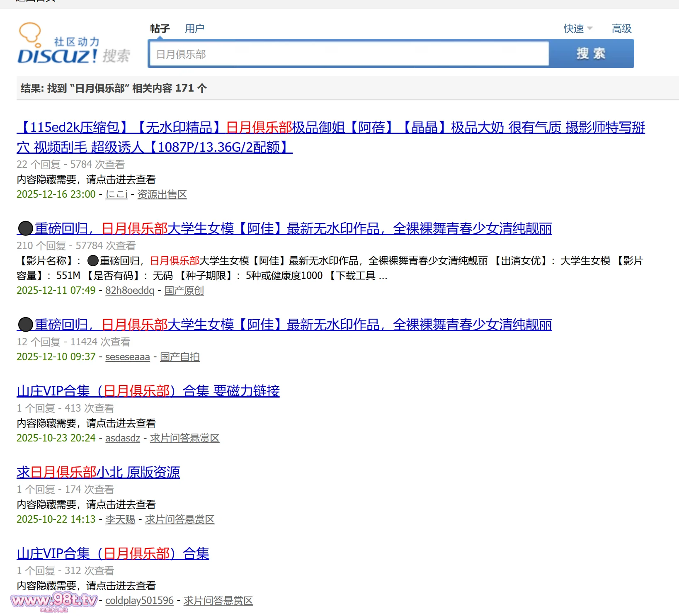
Task: Switch to the 帖子 tab
Action: [160, 29]
